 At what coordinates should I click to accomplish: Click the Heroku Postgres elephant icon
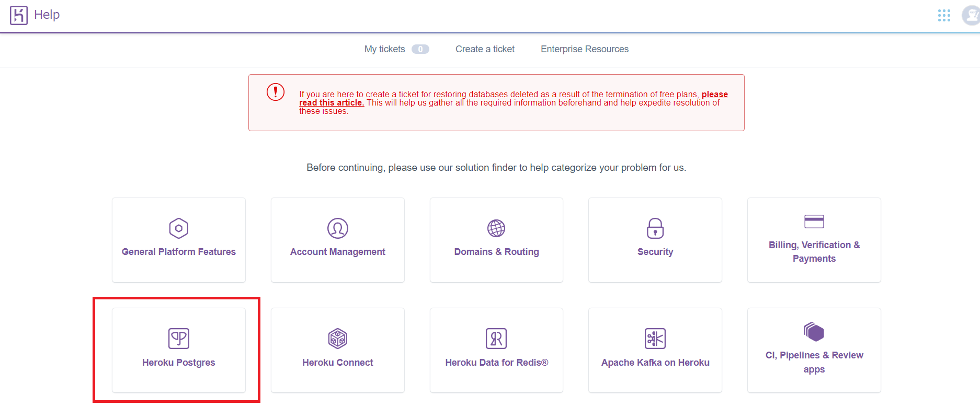[x=179, y=339]
